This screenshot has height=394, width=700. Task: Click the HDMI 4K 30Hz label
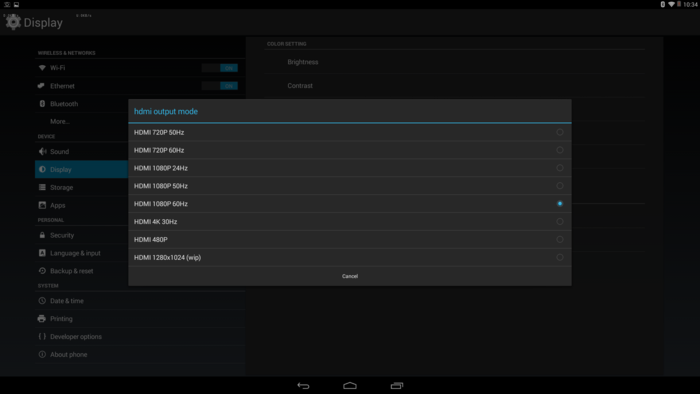(x=155, y=221)
